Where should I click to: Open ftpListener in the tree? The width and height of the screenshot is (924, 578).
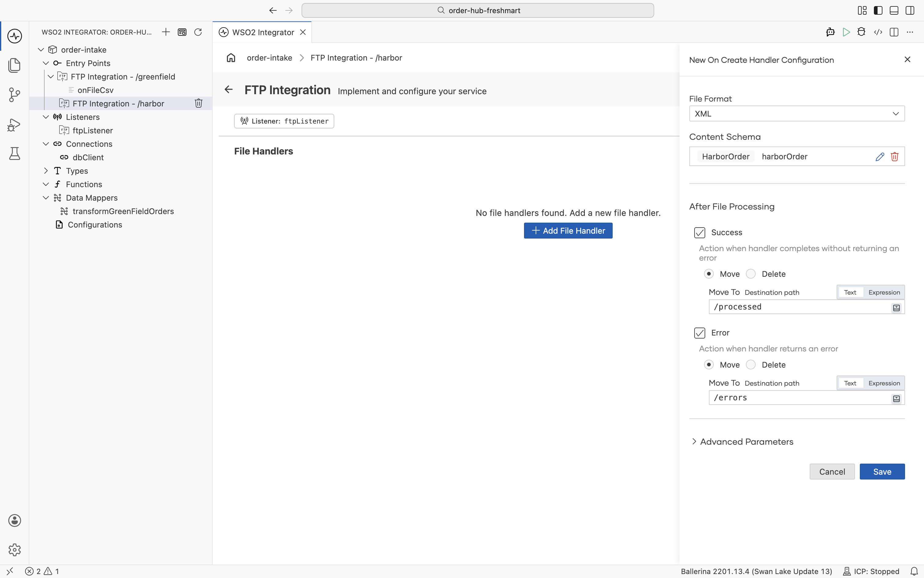[93, 130]
